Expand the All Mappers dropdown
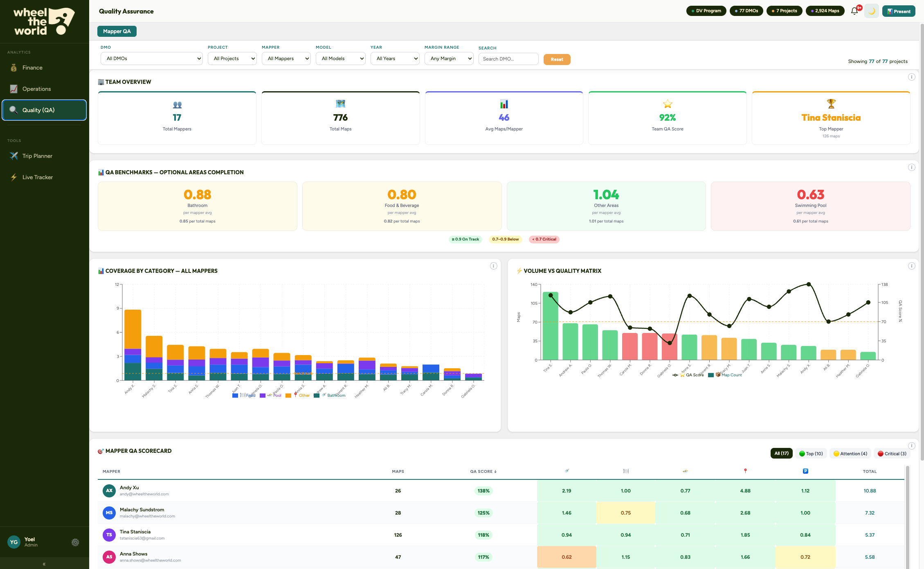This screenshot has width=924, height=569. pos(286,58)
